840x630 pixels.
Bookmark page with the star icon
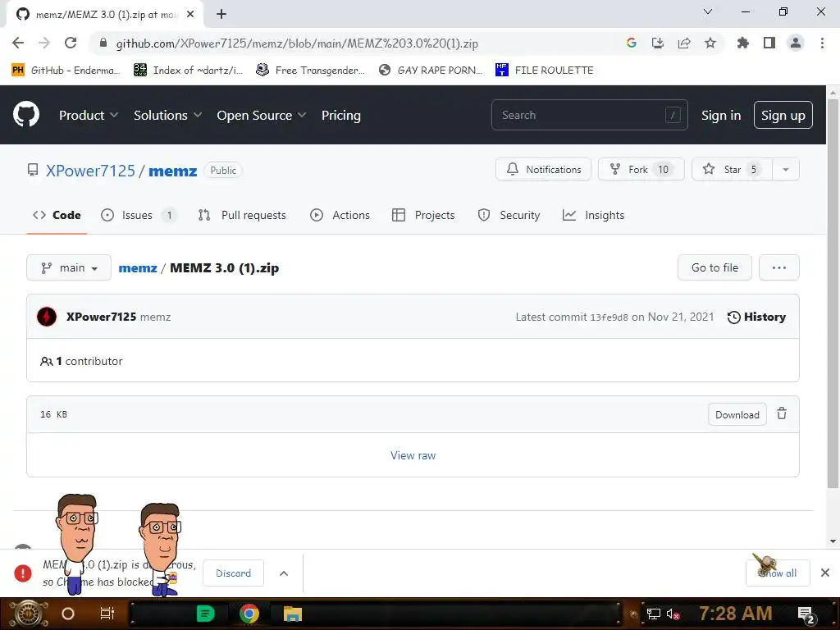click(710, 43)
